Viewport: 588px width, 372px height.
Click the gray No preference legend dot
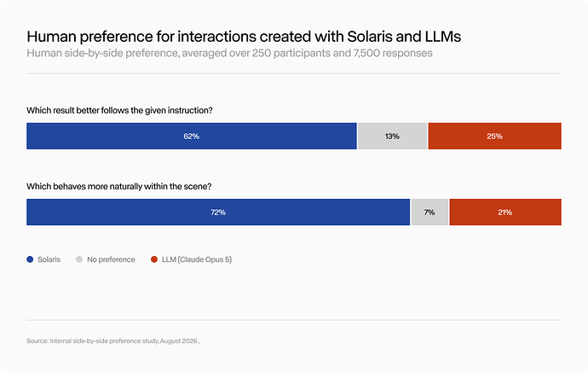pos(79,259)
